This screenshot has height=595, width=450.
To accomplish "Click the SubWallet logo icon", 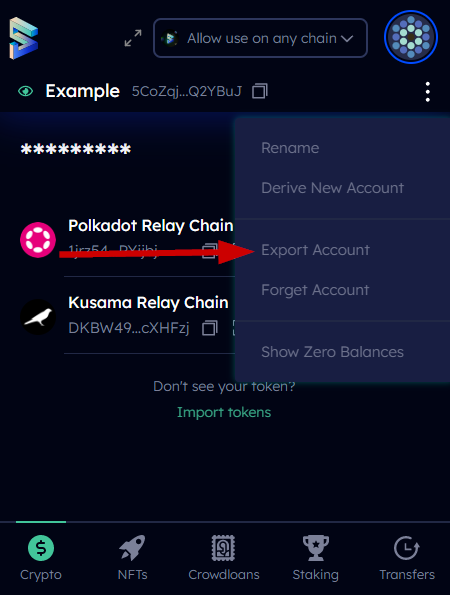I will click(x=24, y=38).
